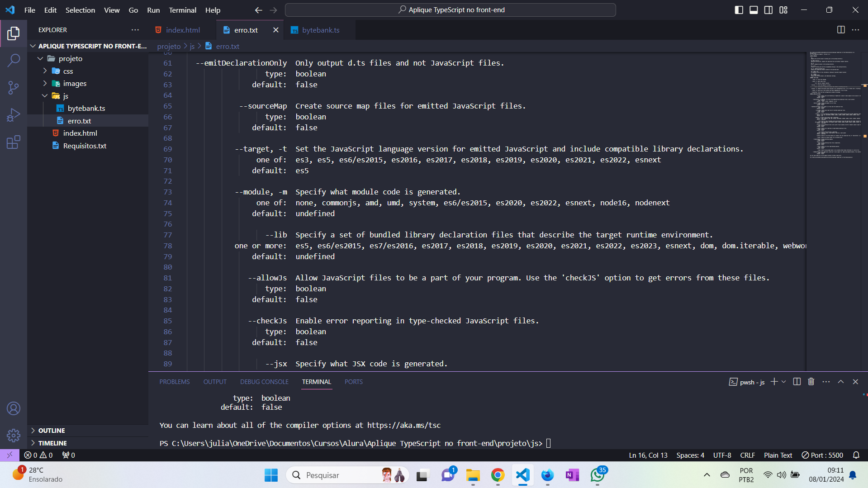Open the terminal launch profile dropdown

[x=784, y=382]
